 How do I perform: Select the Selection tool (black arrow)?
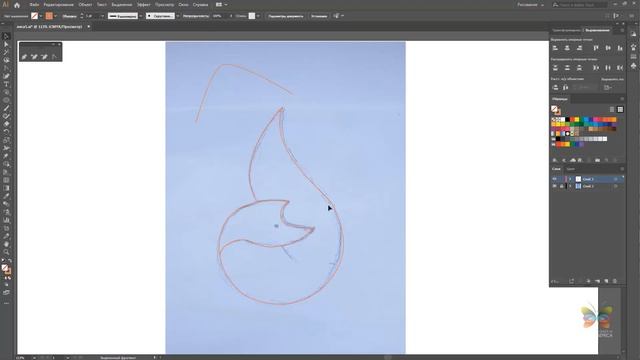coord(6,37)
